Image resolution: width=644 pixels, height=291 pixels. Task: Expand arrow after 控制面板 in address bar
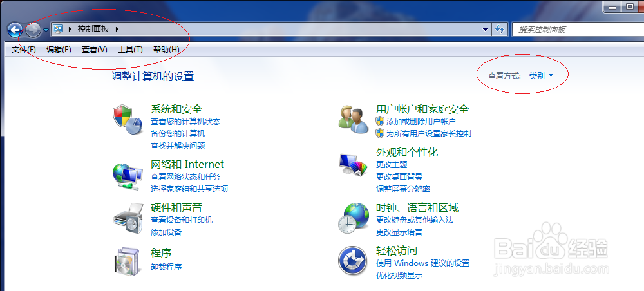pos(117,29)
